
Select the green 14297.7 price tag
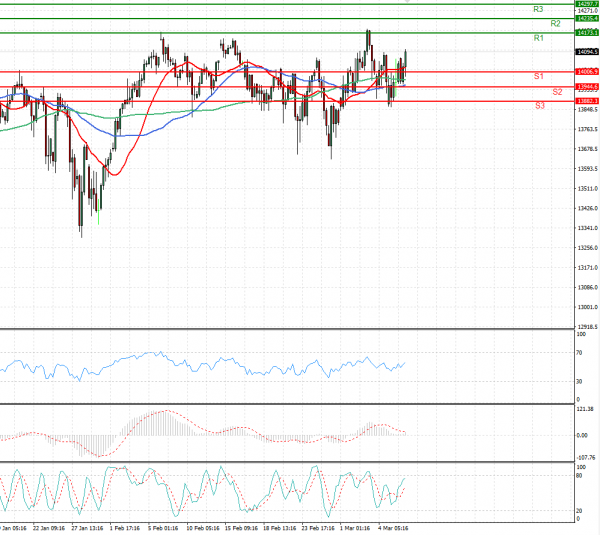pos(587,4)
